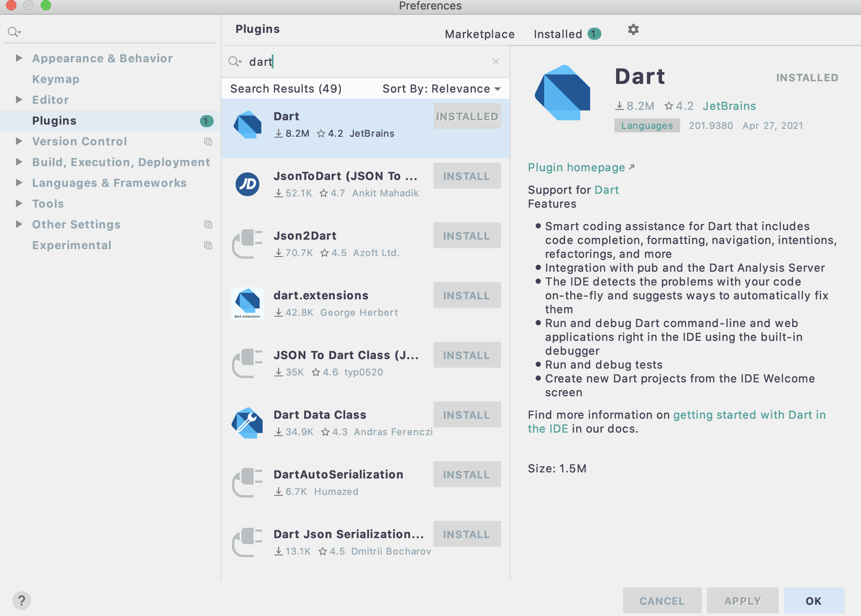Open help with the question mark icon

(21, 600)
